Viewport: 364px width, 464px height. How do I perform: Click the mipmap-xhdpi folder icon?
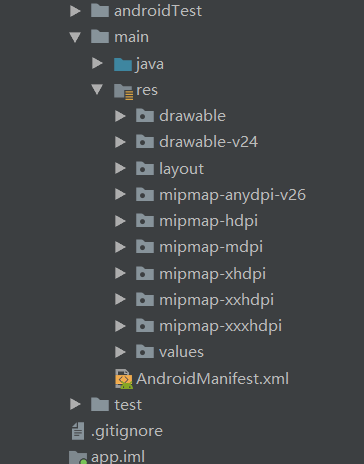tap(145, 273)
